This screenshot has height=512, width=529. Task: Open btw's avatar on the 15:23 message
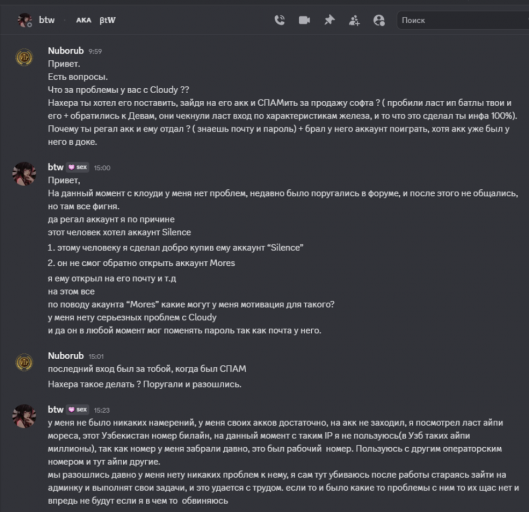coord(24,416)
